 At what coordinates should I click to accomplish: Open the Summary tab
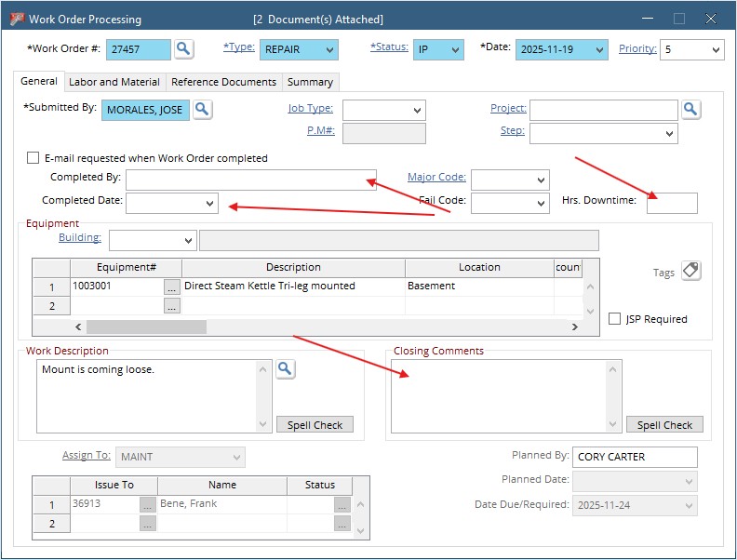310,82
